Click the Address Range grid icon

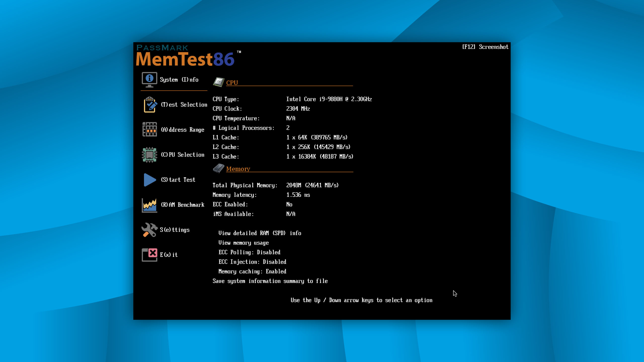150,129
